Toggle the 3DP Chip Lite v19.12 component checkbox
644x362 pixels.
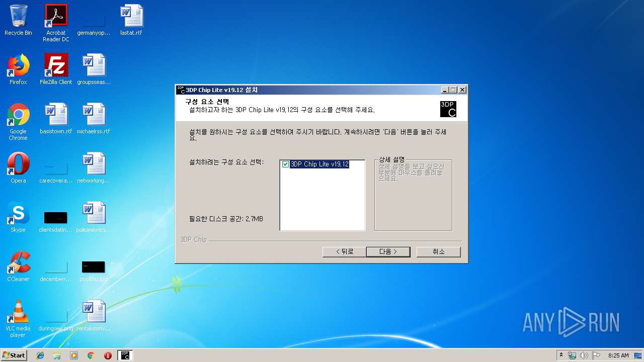point(286,164)
